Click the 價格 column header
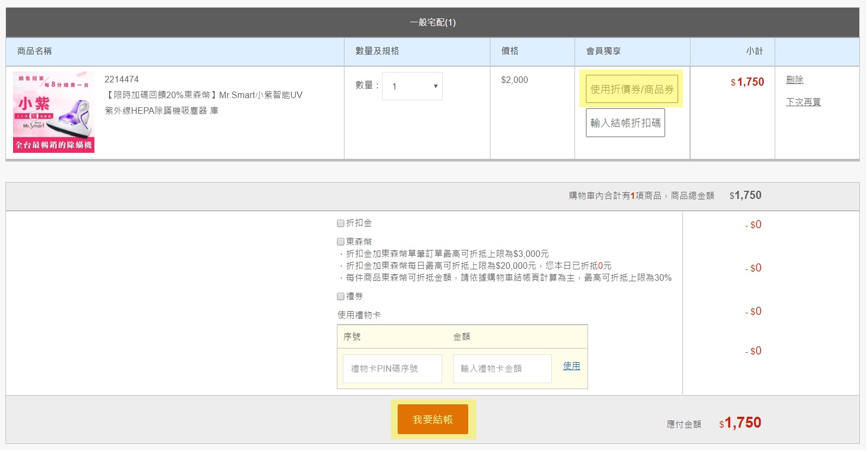 510,51
